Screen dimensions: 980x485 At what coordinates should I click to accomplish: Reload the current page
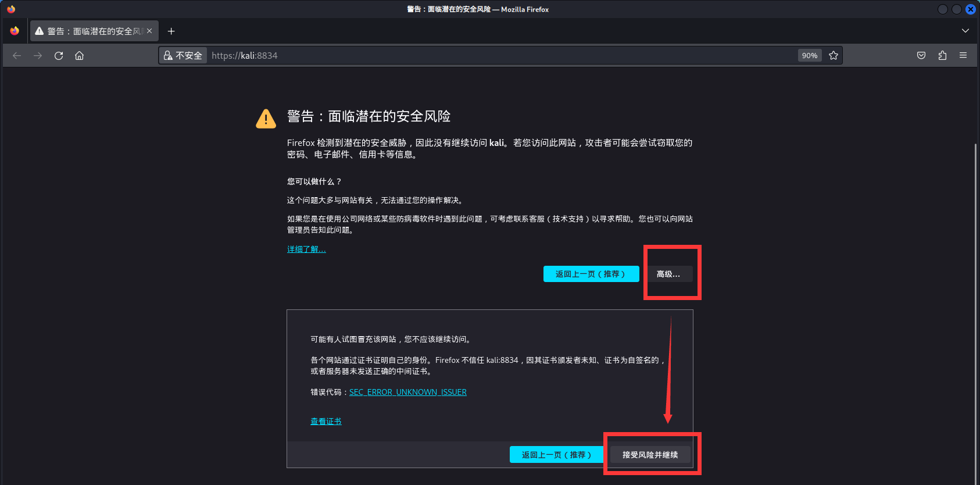59,56
